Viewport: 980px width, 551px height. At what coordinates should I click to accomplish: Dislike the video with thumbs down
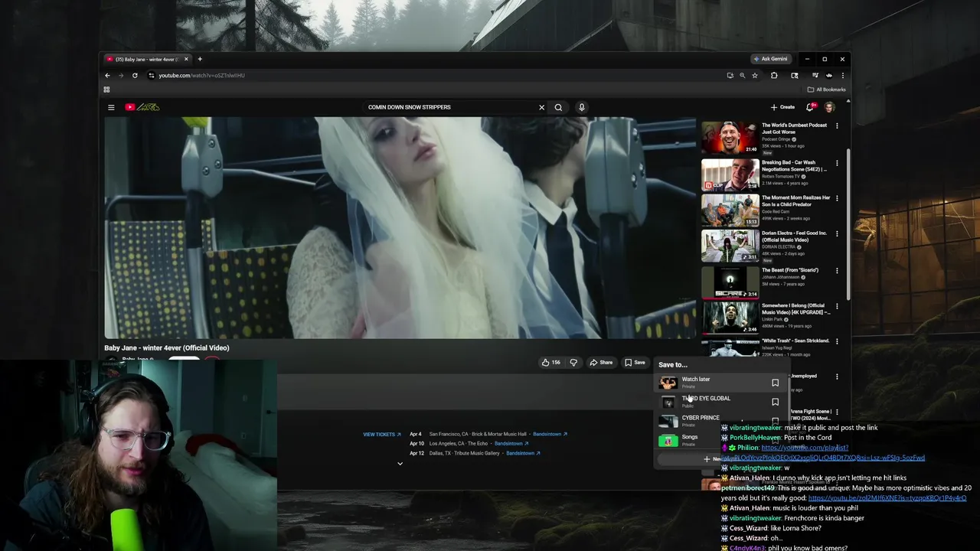tap(573, 363)
